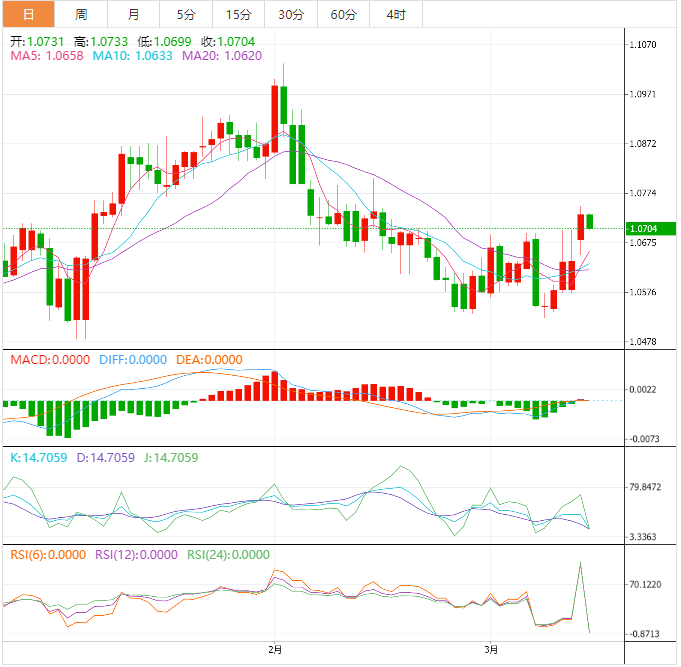
Task: Select the MA20 indicator label
Action: click(x=221, y=56)
